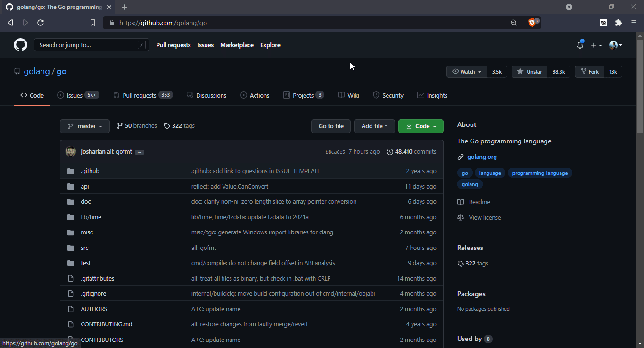View the 48,410 commits history
Screen dimensions: 644x348
tap(411, 152)
